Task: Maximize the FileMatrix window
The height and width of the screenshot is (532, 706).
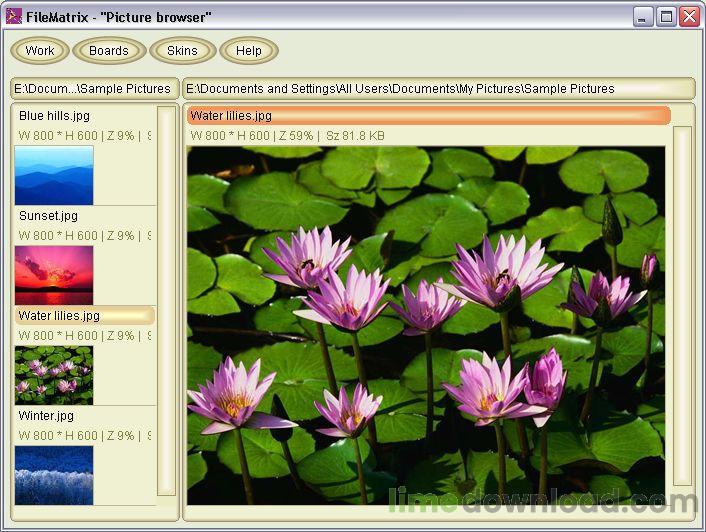Action: point(666,17)
